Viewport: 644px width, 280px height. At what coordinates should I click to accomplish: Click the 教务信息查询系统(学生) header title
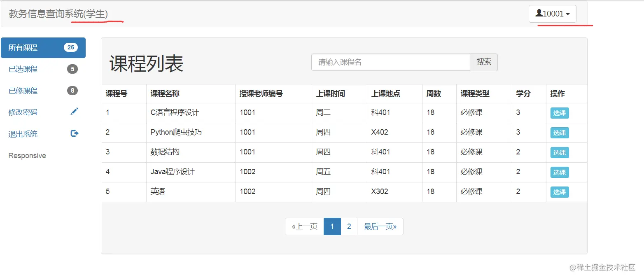tap(58, 14)
